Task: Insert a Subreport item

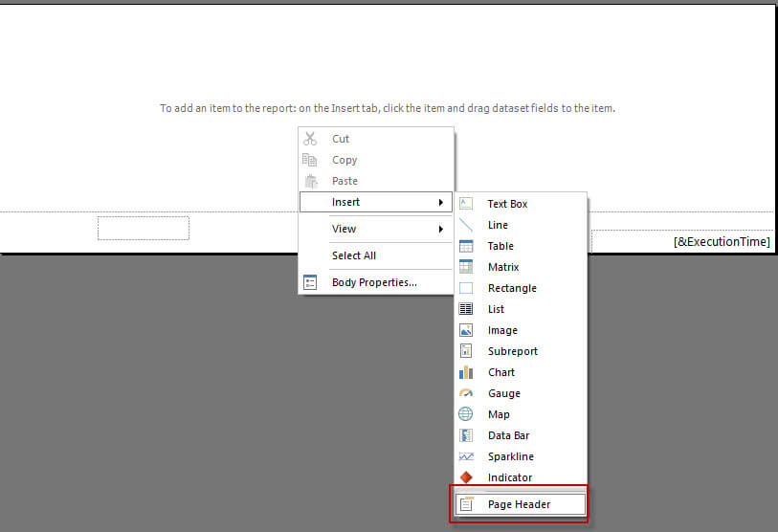Action: 521,351
